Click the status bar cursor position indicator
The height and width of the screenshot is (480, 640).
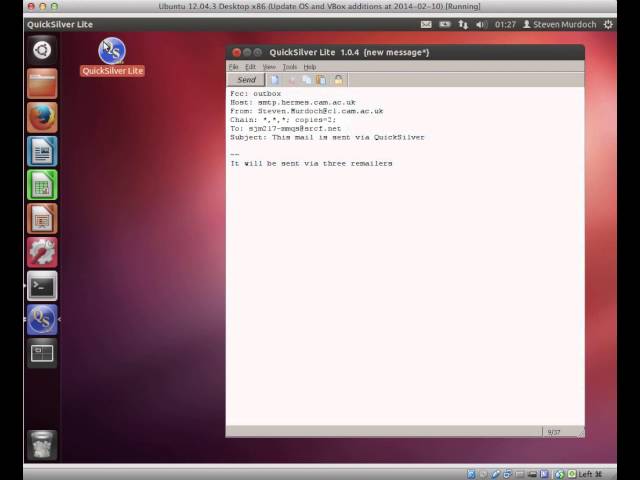point(554,432)
